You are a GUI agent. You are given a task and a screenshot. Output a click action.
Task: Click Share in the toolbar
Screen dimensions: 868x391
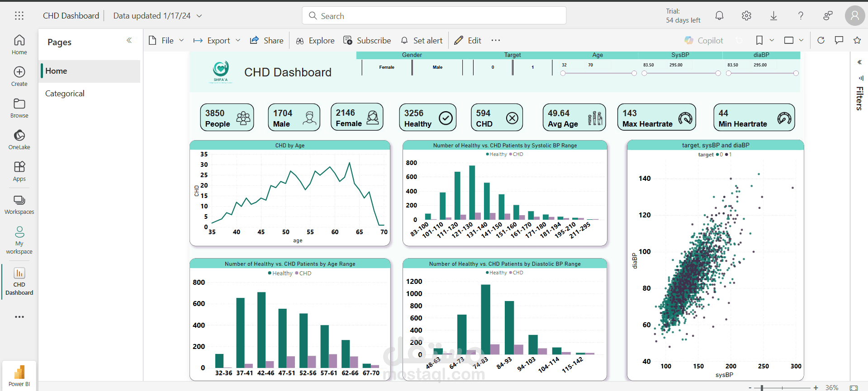point(267,40)
